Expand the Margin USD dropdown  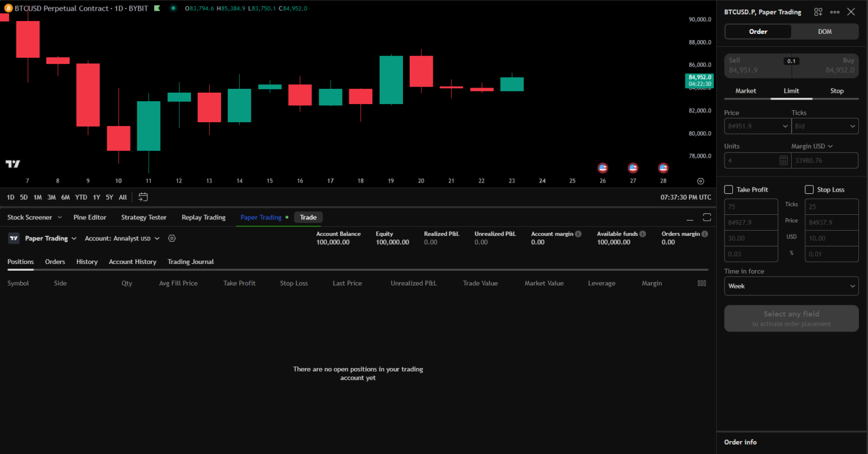(812, 145)
